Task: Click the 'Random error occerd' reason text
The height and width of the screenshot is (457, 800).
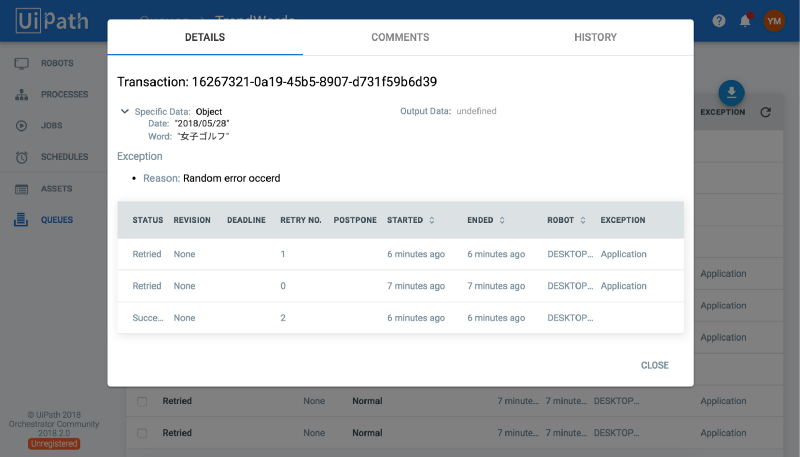Action: (232, 178)
